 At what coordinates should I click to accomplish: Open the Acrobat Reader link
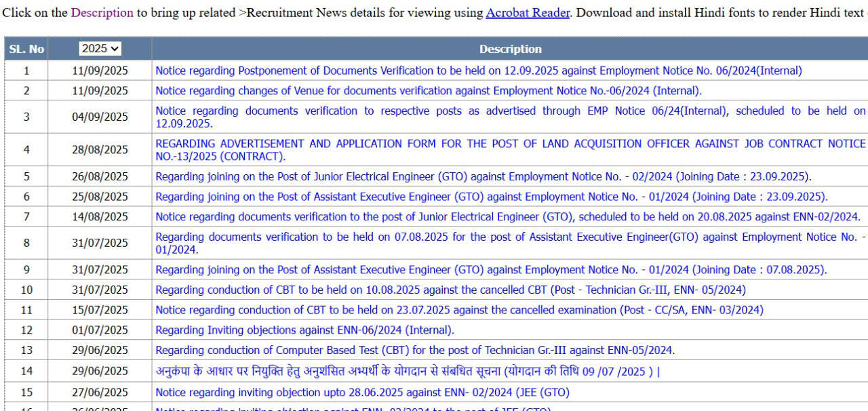point(528,13)
